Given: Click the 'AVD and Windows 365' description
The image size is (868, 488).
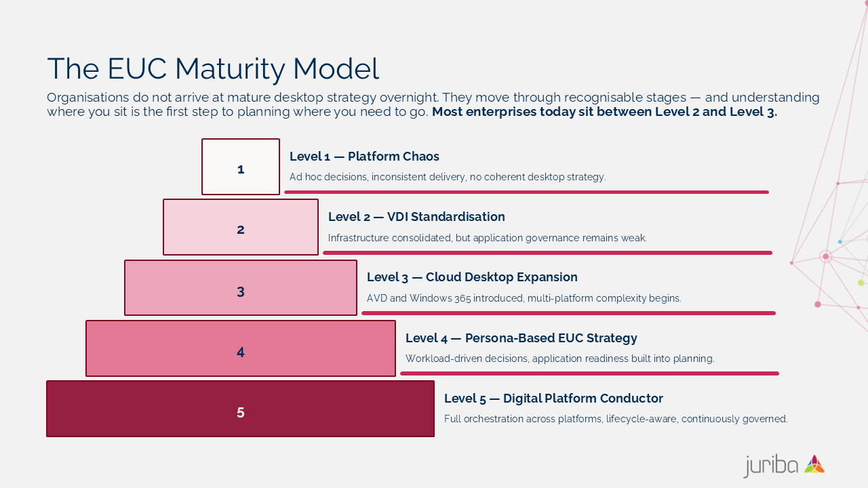Looking at the screenshot, I should pos(524,298).
